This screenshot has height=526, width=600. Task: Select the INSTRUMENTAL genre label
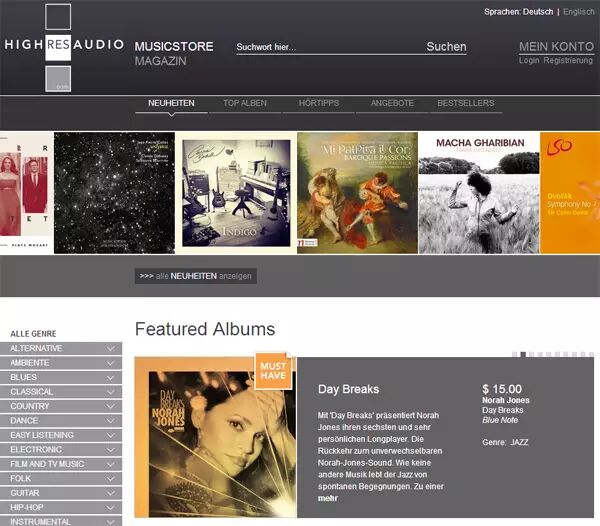[x=40, y=522]
